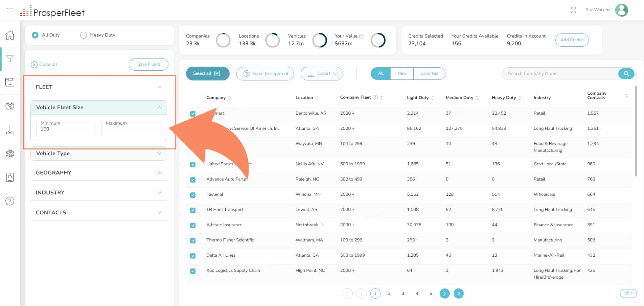The height and width of the screenshot is (306, 644).
Task: Open the Home icon in sidebar
Action: click(x=10, y=35)
